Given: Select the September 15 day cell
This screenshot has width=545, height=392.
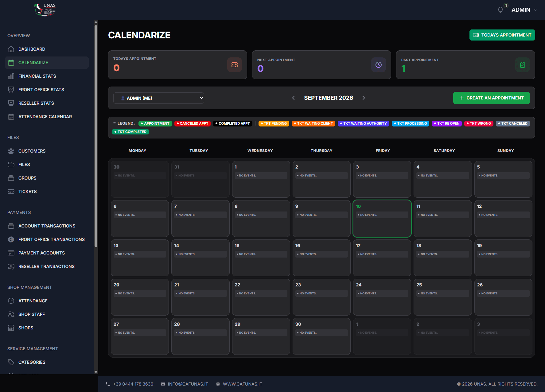Looking at the screenshot, I should point(261,258).
